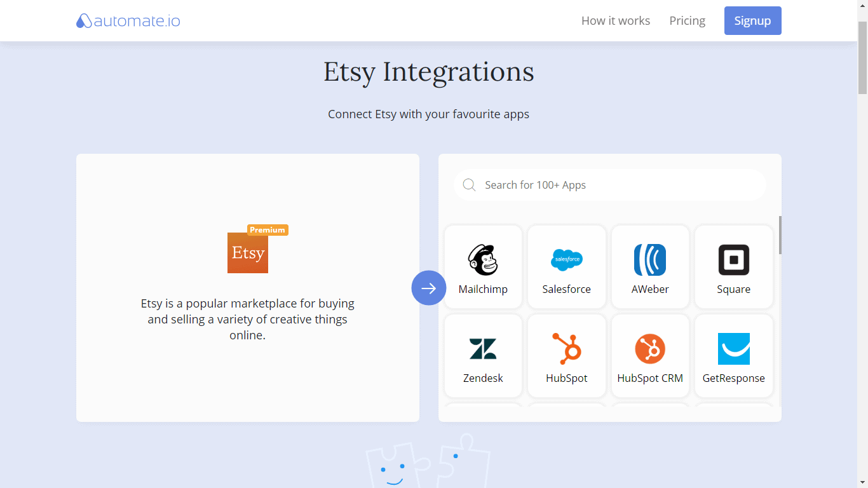The image size is (868, 488).
Task: Click the apps list scrollbar thumb
Action: (780, 235)
